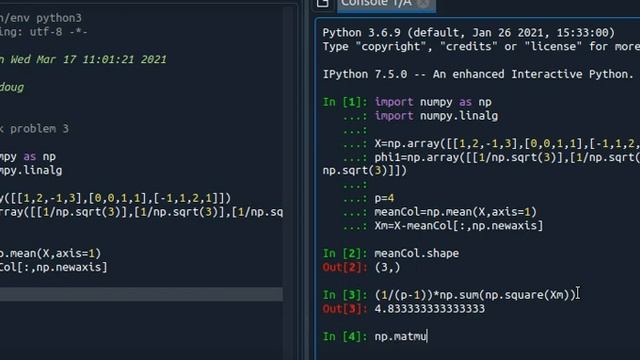Click console line 'Xm=X-meanCol[:,np.newaxis]'
Image resolution: width=640 pixels, height=360 pixels.
[459, 226]
